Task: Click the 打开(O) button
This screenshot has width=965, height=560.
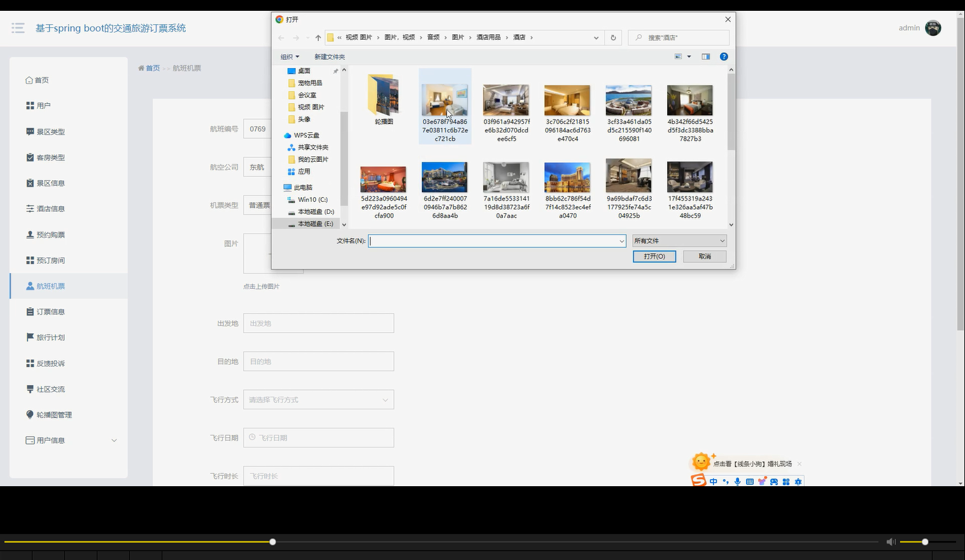Action: point(654,256)
